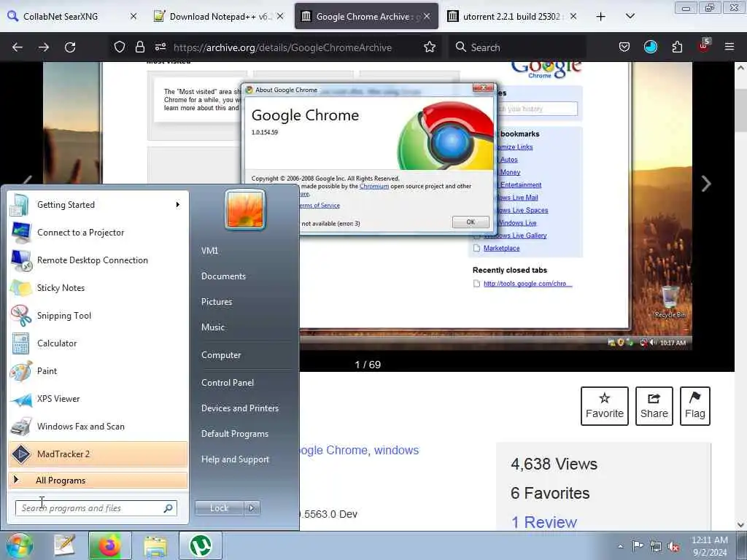Open Control Panel from Start menu
The image size is (747, 560).
[x=228, y=383]
